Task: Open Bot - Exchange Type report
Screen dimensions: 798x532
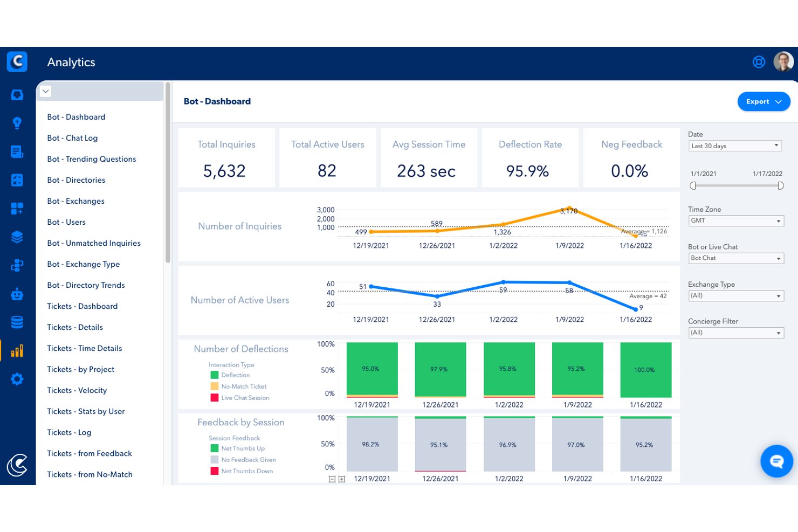Action: click(x=84, y=264)
